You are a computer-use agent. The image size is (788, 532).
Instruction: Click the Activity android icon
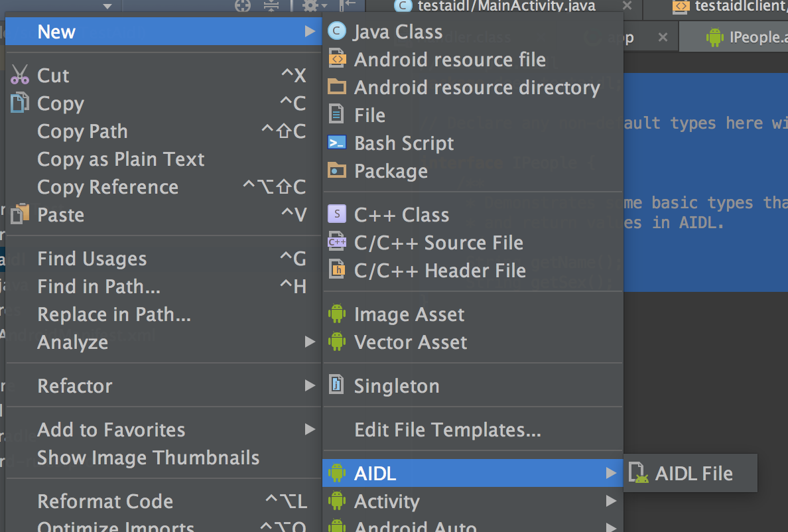coord(337,500)
